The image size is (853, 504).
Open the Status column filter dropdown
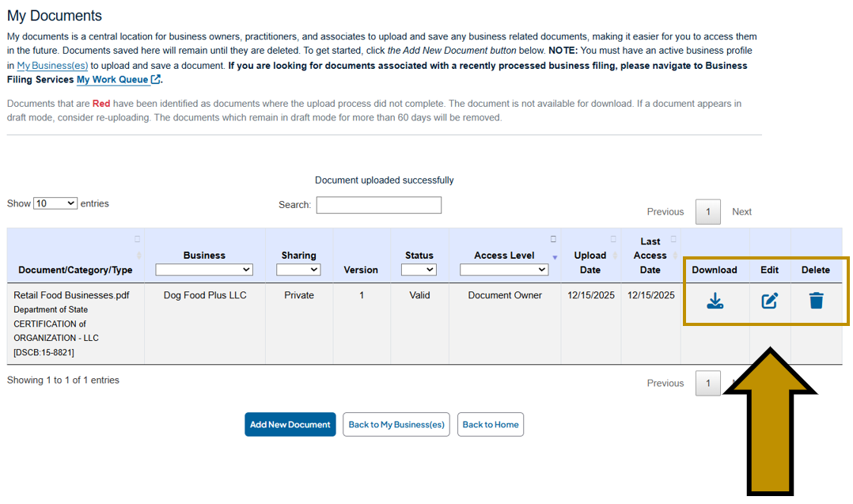pyautogui.click(x=419, y=269)
